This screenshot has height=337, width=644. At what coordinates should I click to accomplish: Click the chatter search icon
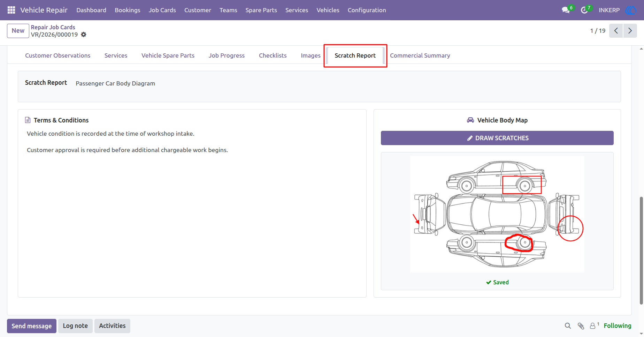pos(568,326)
